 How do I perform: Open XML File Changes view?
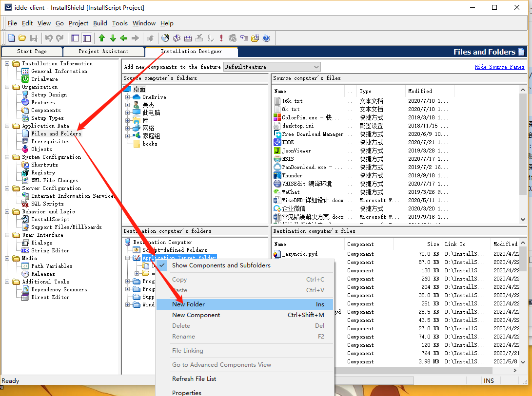(x=55, y=180)
